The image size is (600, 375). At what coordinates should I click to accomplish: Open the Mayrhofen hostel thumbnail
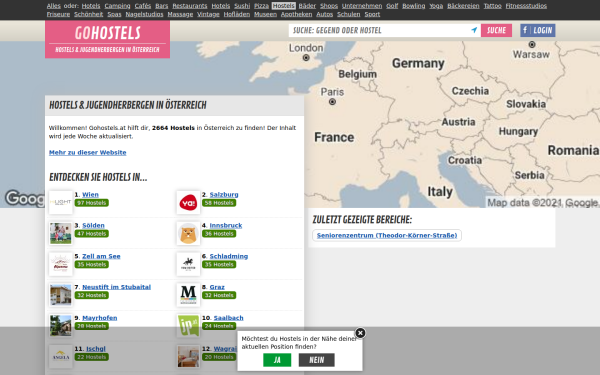coord(60,326)
